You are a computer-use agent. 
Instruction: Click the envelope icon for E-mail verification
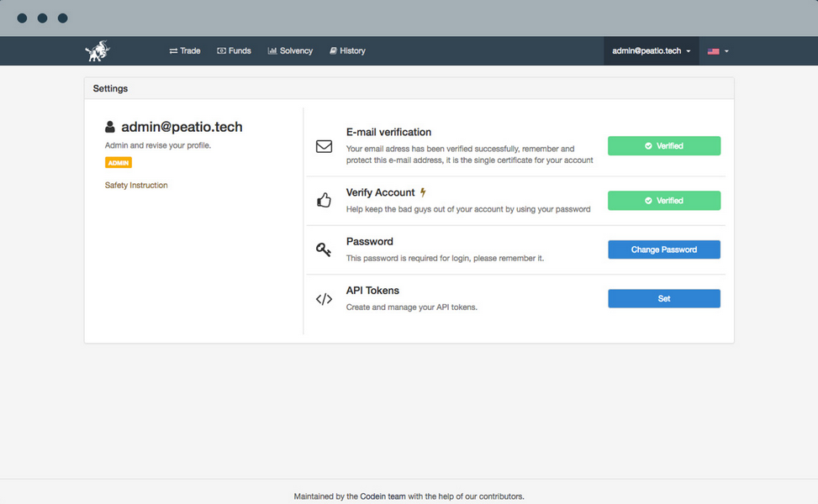324,146
